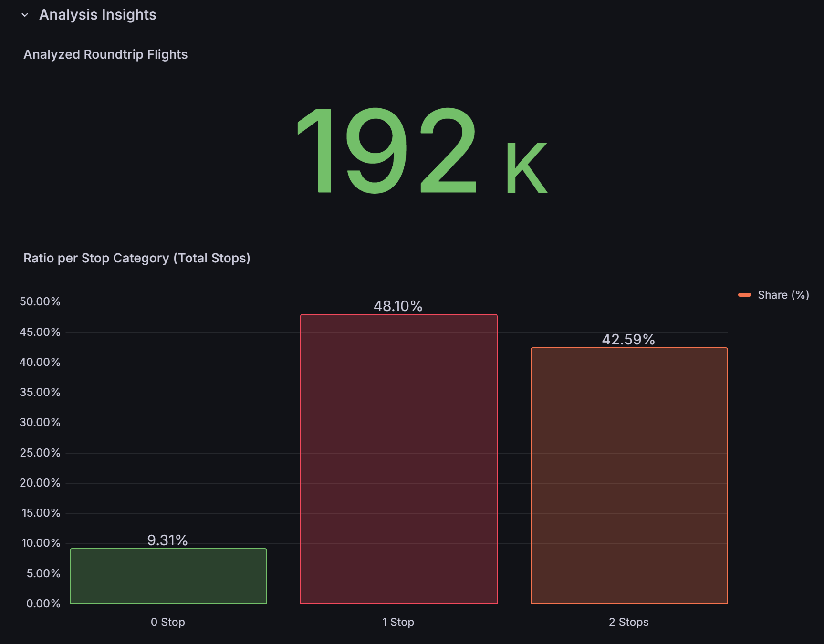The image size is (824, 644).
Task: Click the 192 K stat value
Action: 421,151
